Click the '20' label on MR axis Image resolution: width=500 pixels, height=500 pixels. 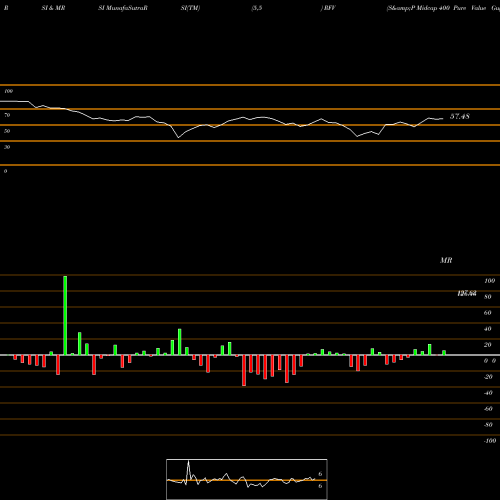[488, 345]
